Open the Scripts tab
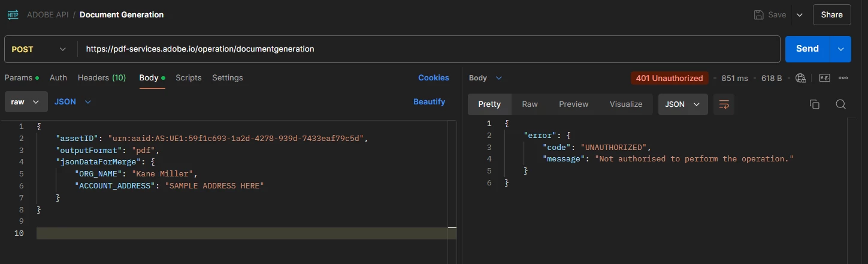The image size is (868, 264). point(189,78)
